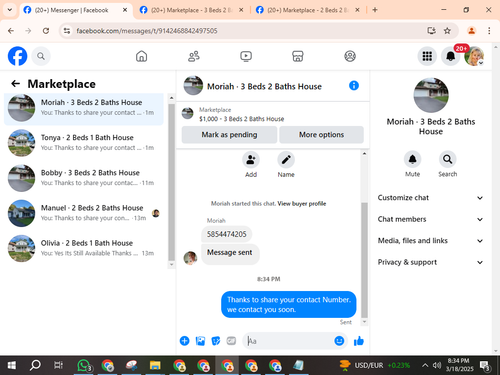Open Manuel - 2 Beds 2 Baths House chat
The image size is (500, 375).
pos(84,213)
